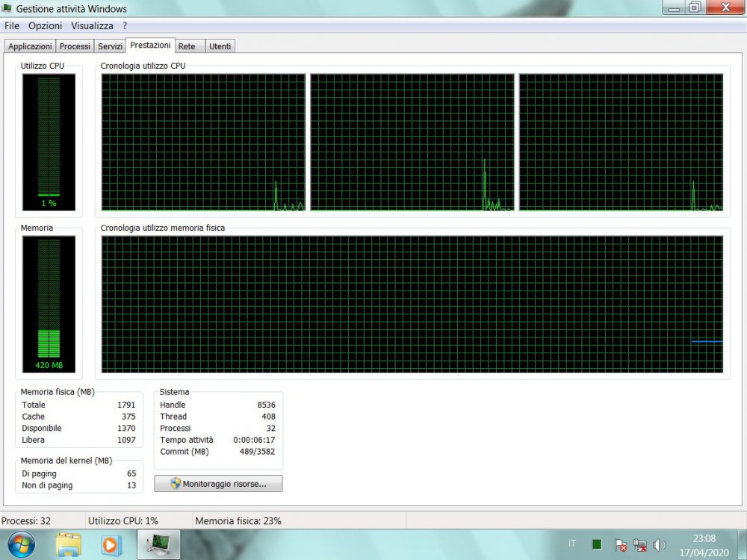
Task: Click the Task Manager taskbar button
Action: (x=158, y=544)
